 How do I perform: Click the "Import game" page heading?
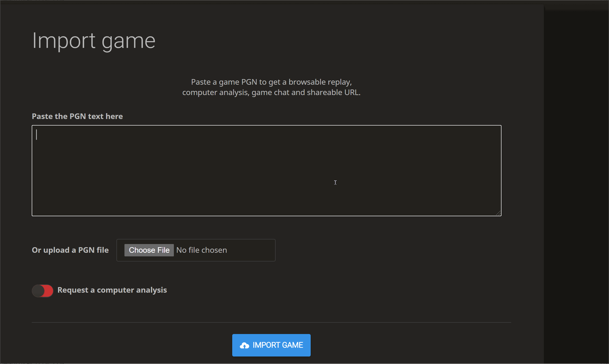click(93, 41)
